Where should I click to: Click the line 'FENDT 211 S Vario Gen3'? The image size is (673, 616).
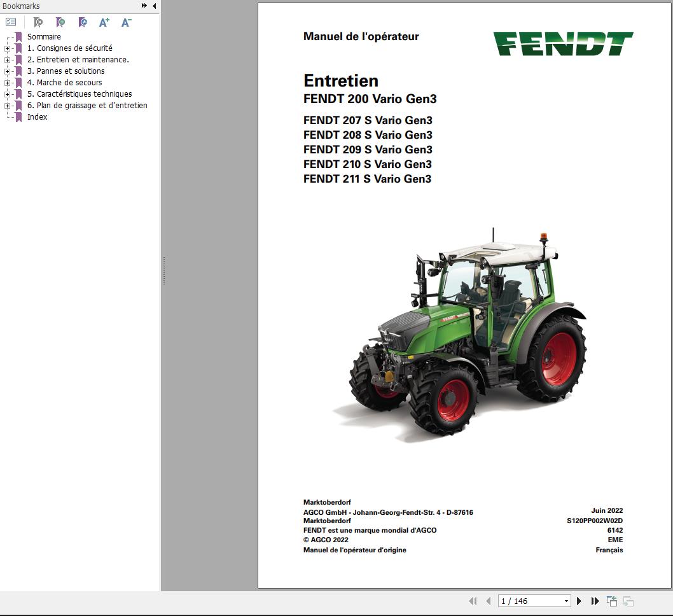pyautogui.click(x=368, y=179)
